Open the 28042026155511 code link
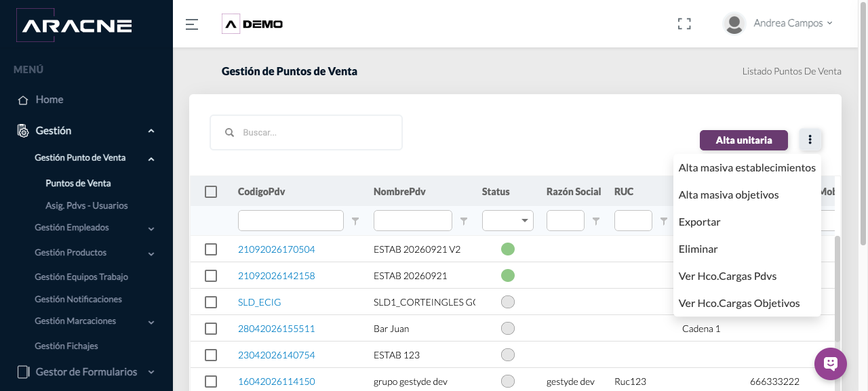This screenshot has height=391, width=868. pyautogui.click(x=277, y=329)
